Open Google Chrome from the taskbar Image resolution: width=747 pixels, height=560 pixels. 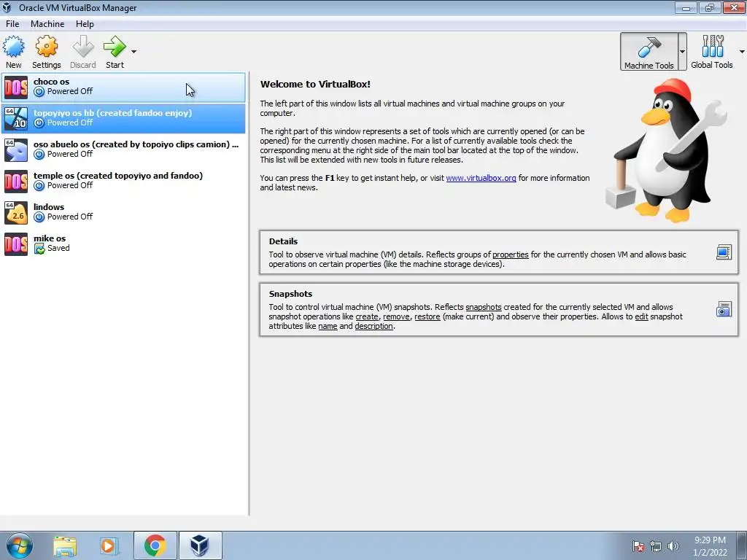155,545
